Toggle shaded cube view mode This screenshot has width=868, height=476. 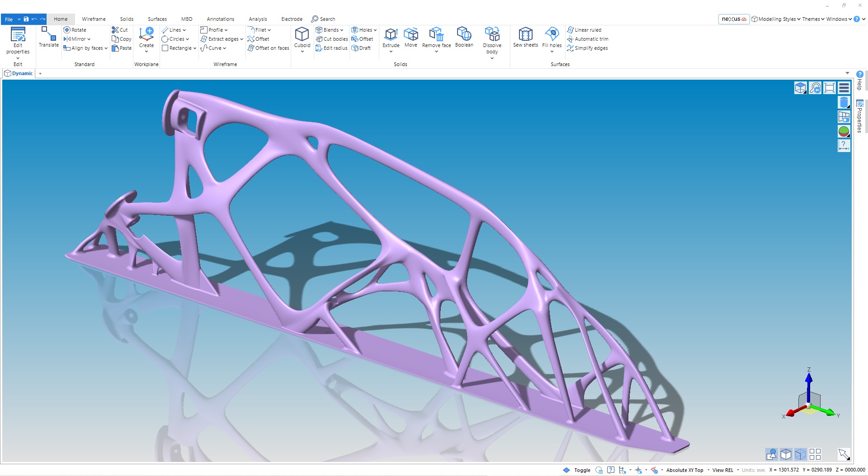point(786,454)
